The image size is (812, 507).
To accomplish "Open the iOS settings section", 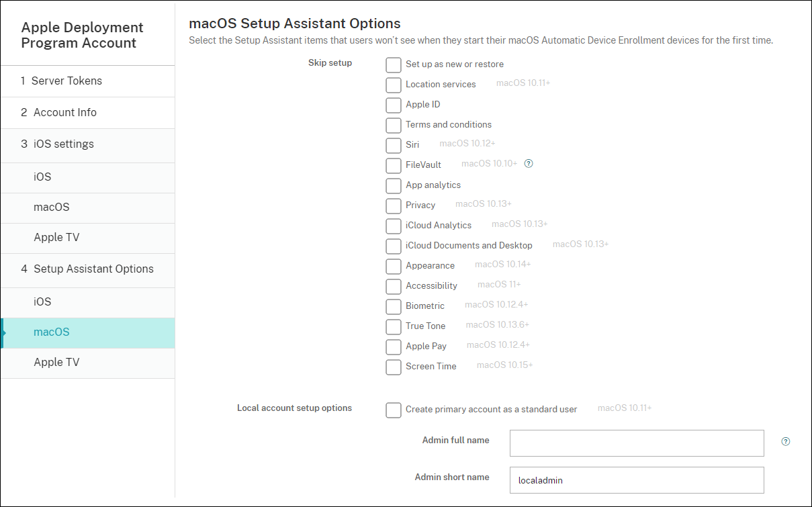I will 63,144.
